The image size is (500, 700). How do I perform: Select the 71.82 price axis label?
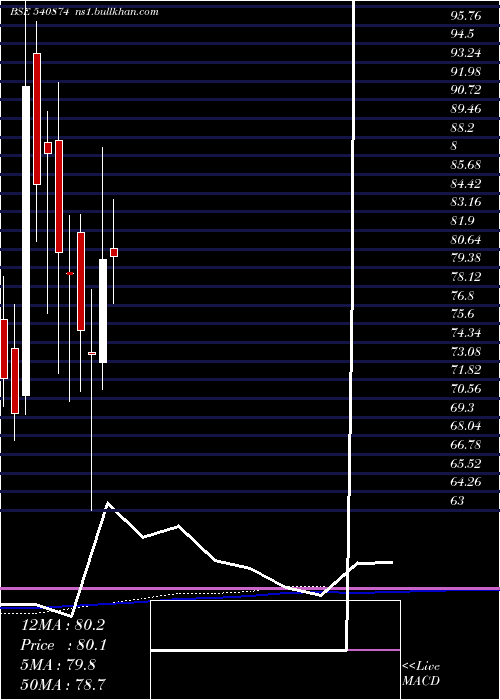pyautogui.click(x=466, y=370)
